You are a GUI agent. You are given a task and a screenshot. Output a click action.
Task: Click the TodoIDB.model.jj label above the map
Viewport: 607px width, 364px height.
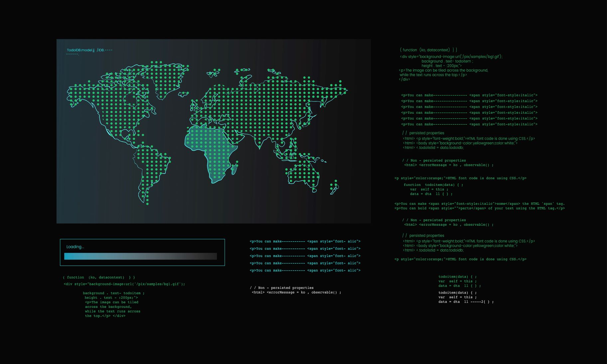click(81, 50)
